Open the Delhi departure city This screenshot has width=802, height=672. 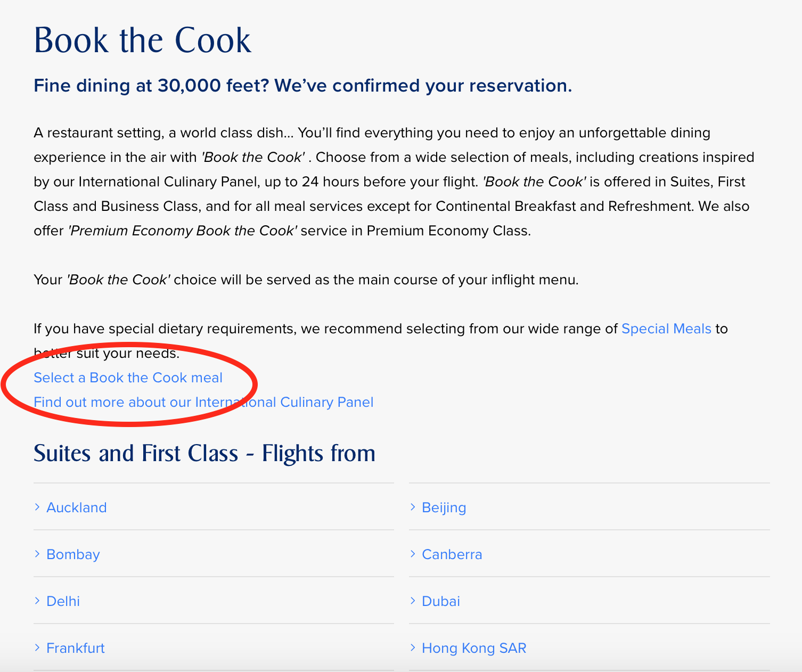pyautogui.click(x=63, y=601)
